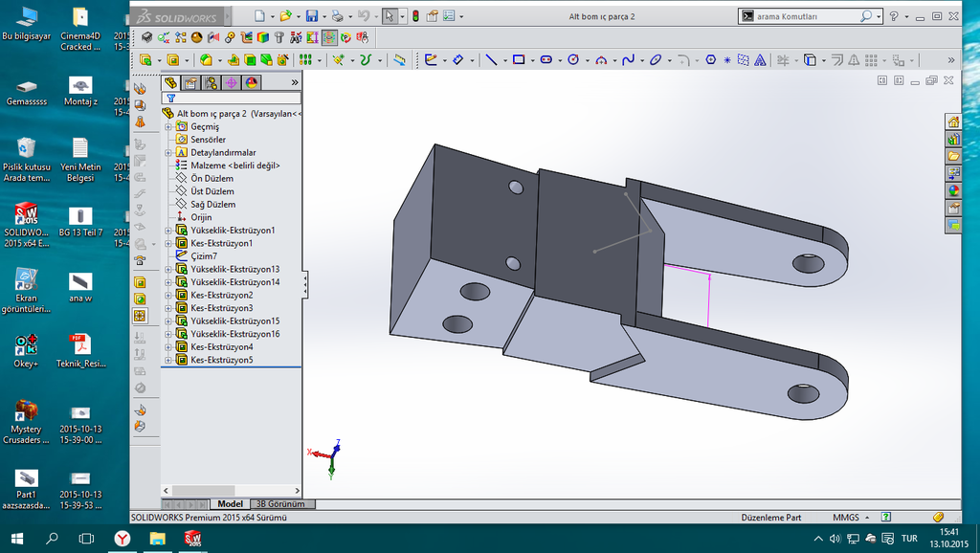Toggle the Select cursor tool

pyautogui.click(x=390, y=16)
